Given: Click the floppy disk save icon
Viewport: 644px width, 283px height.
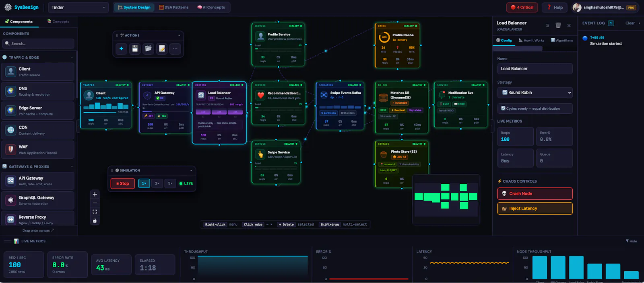Looking at the screenshot, I should (135, 49).
